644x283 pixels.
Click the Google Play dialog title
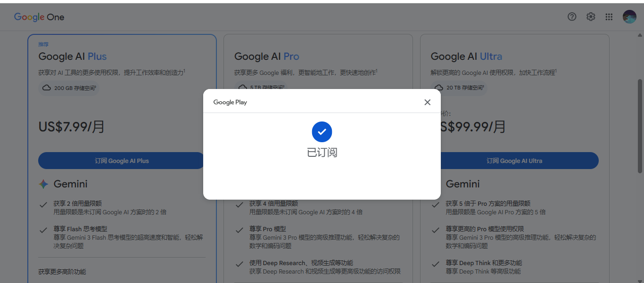coord(230,102)
